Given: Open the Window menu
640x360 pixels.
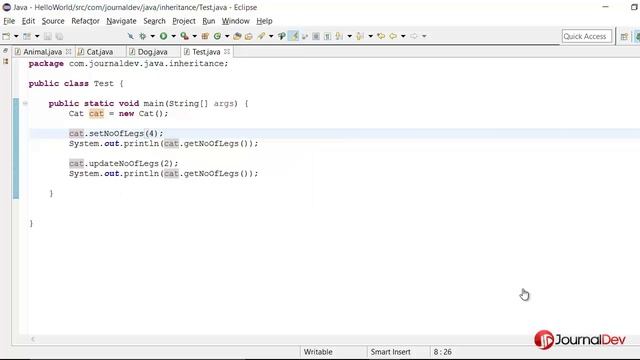Looking at the screenshot, I should [236, 21].
